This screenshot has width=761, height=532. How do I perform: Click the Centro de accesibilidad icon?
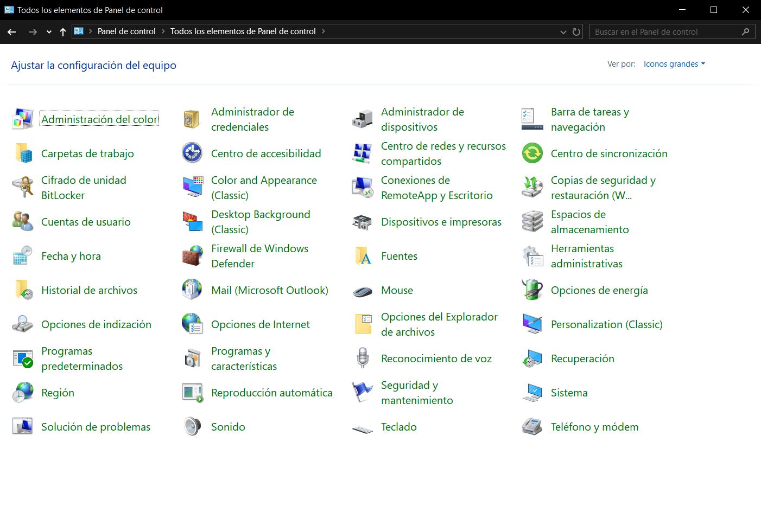click(x=192, y=153)
